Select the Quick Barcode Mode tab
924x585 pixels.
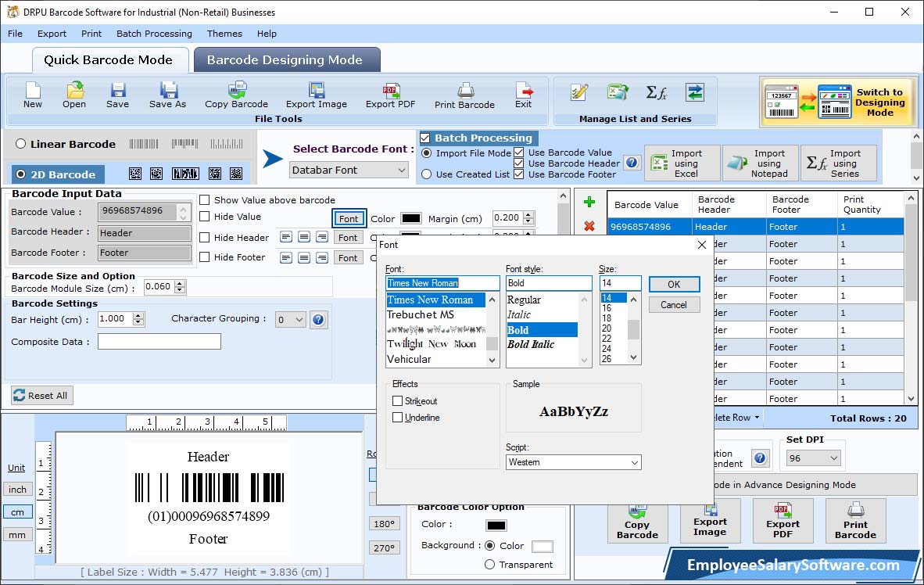[109, 59]
